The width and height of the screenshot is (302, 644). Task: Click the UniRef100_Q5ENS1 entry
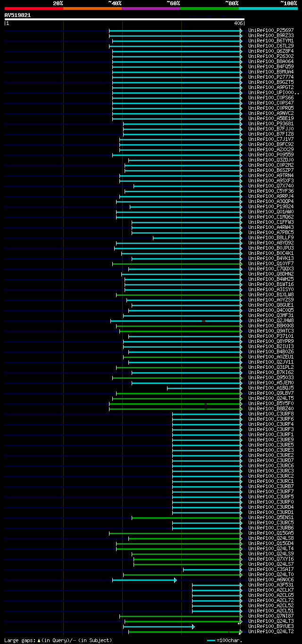(271, 518)
